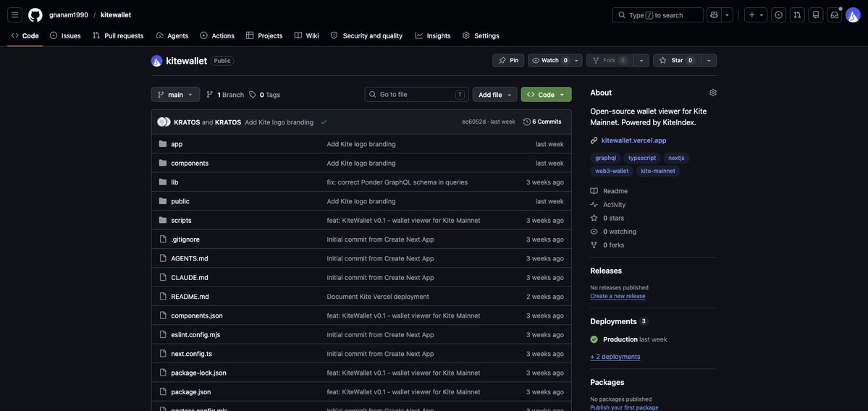868x411 pixels.
Task: Expand the main branch dropdown
Action: pos(175,95)
